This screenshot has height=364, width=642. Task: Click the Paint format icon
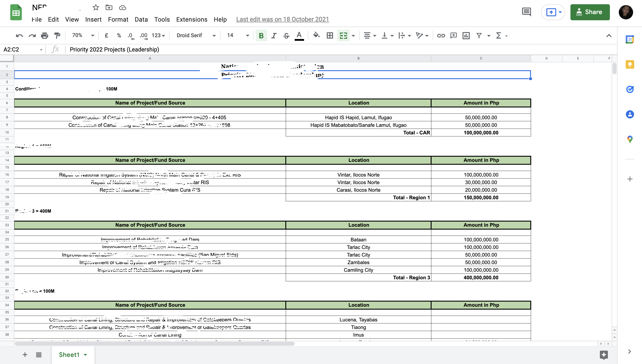[x=57, y=35]
